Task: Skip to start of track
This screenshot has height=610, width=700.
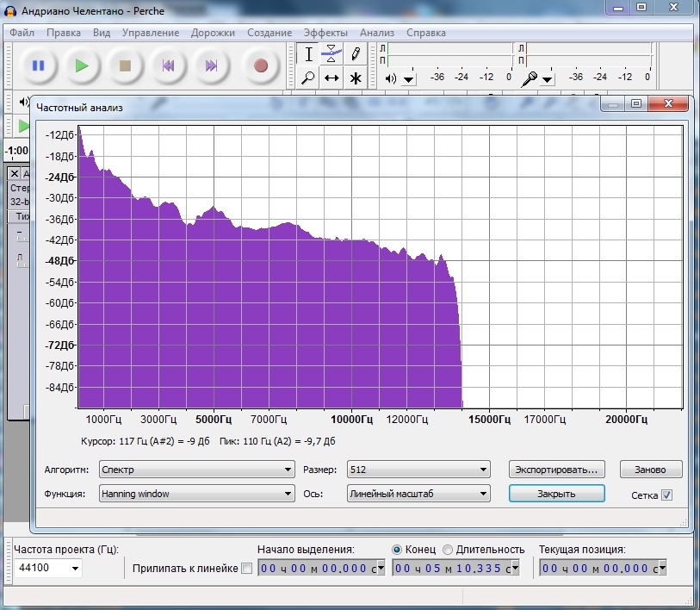Action: coord(169,65)
